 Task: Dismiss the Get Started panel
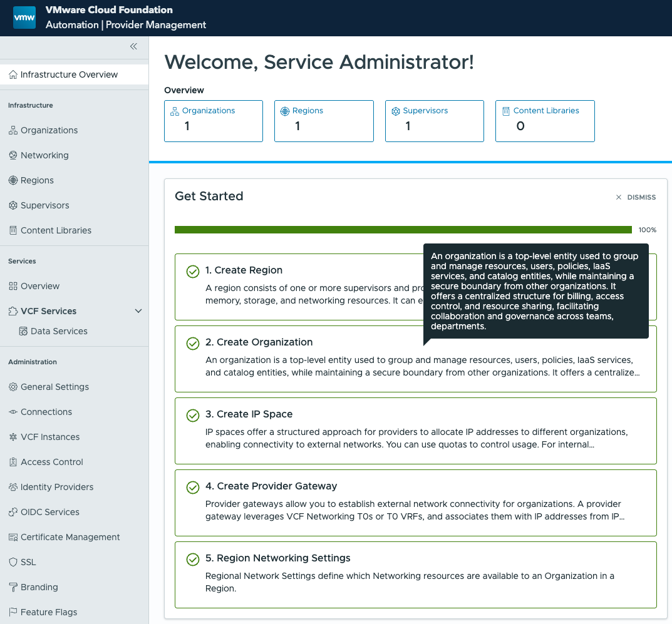[x=636, y=197]
